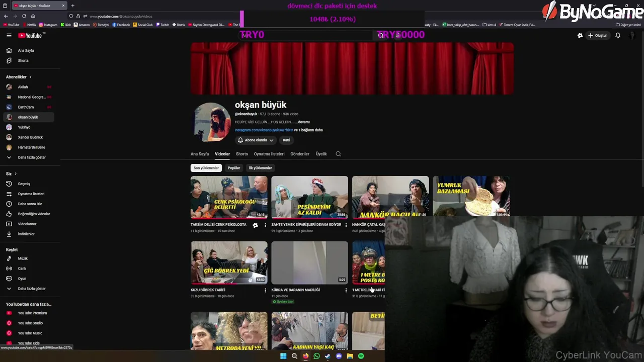Open YouTube notifications bell
644x362 pixels.
617,35
